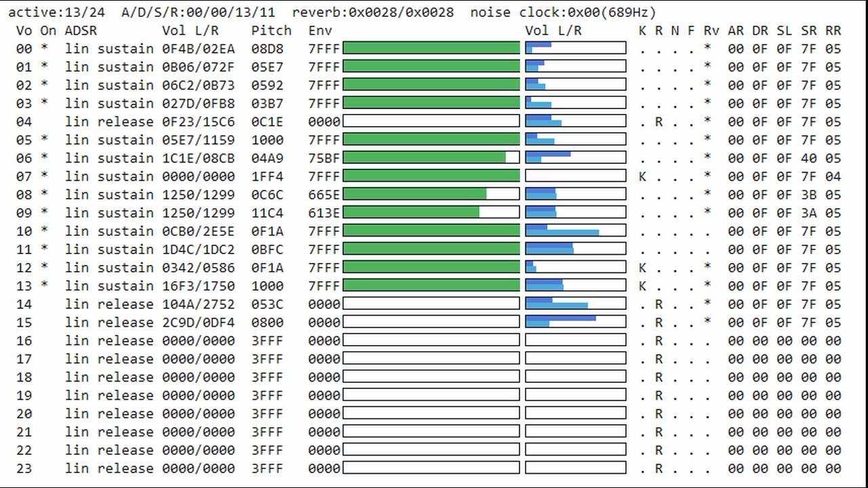Click volume value "16F3/1750"
The width and height of the screenshot is (868, 488).
pyautogui.click(x=199, y=286)
